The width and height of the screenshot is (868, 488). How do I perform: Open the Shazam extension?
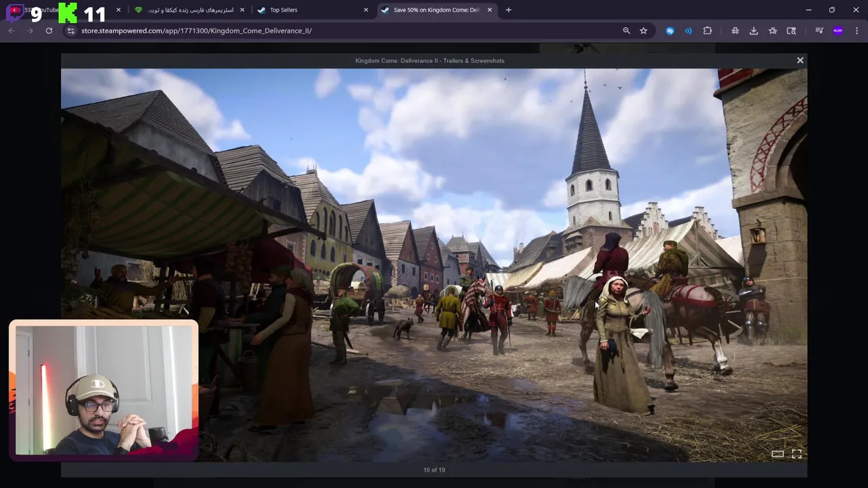click(670, 30)
